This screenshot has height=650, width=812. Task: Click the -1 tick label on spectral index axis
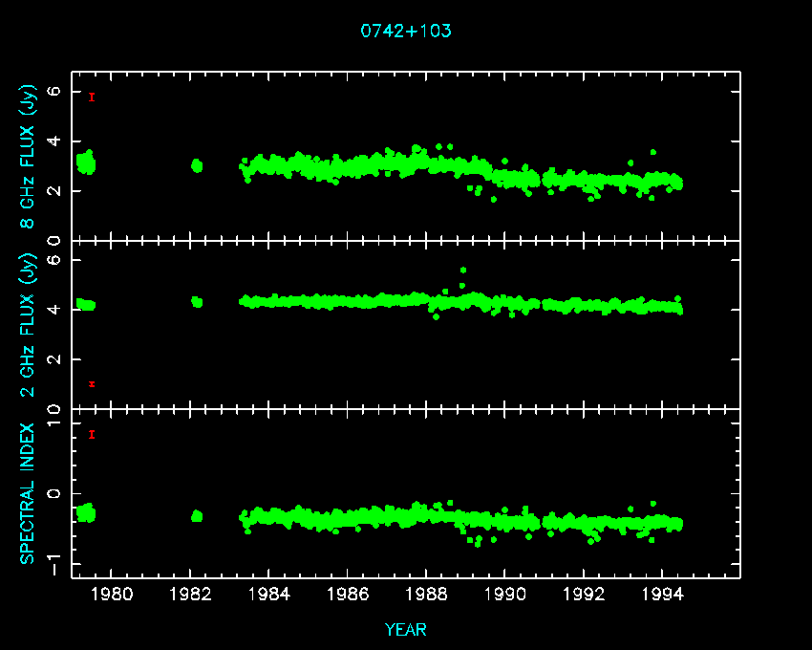(x=54, y=569)
